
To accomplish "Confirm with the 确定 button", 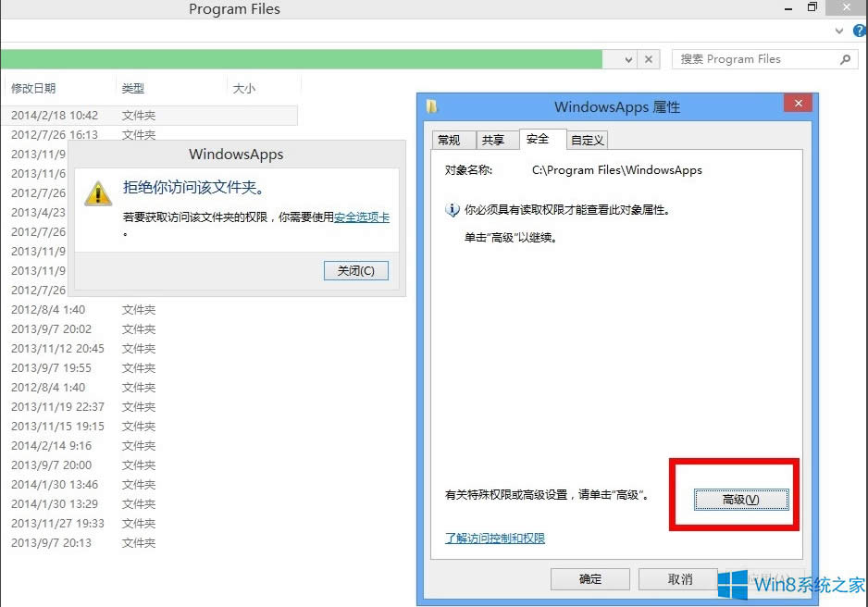I will (589, 578).
